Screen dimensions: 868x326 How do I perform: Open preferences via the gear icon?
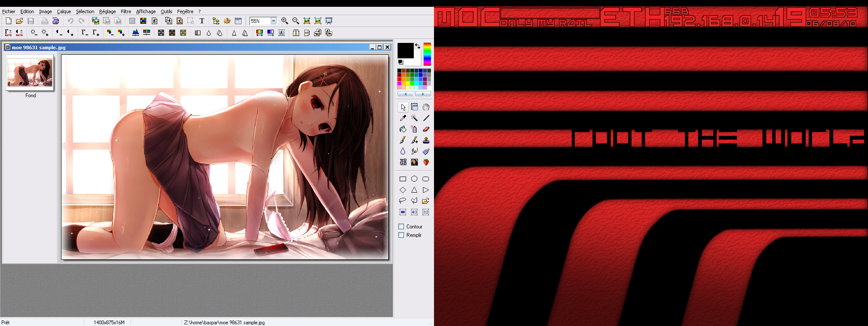[x=227, y=21]
